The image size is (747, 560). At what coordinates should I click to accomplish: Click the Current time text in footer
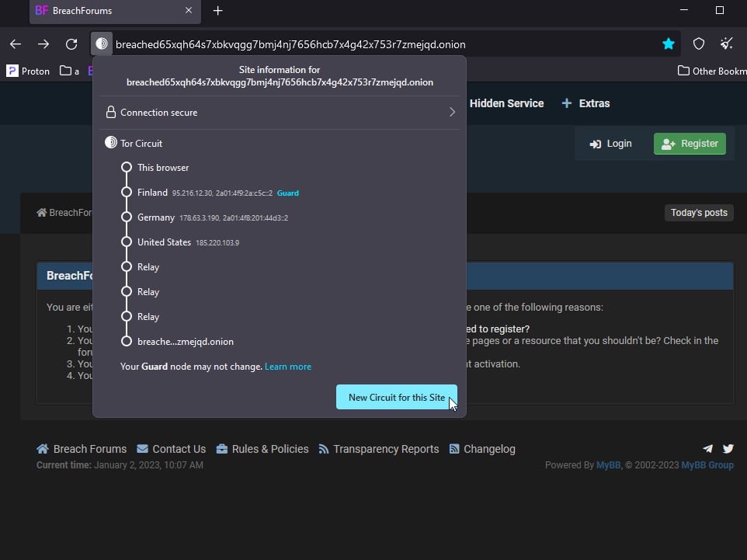(120, 465)
